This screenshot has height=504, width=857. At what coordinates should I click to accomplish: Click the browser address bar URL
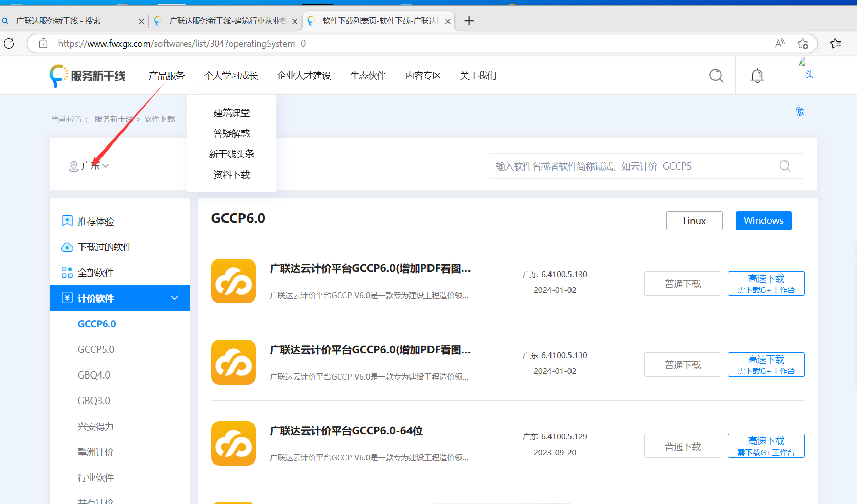pos(182,44)
